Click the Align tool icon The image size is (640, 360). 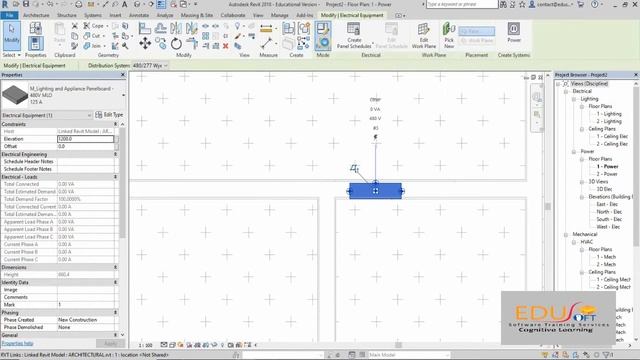(x=144, y=28)
